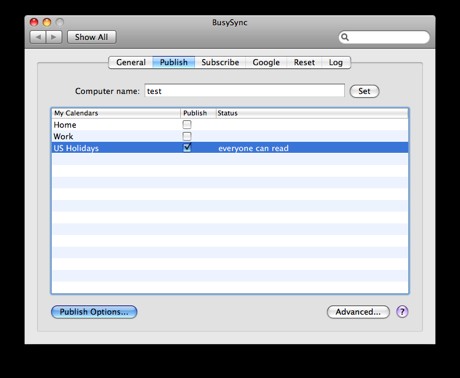This screenshot has height=378, width=460.
Task: Select the Publish tab
Action: [174, 62]
